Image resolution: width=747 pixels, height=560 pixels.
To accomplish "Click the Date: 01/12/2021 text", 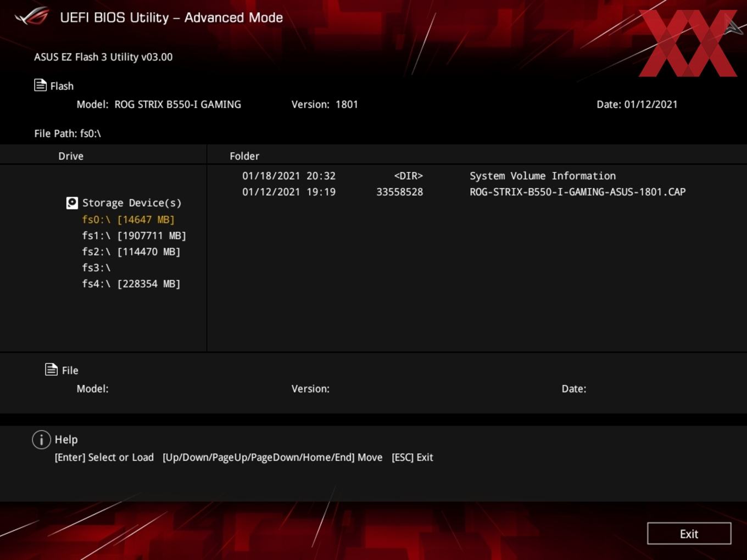I will tap(637, 104).
